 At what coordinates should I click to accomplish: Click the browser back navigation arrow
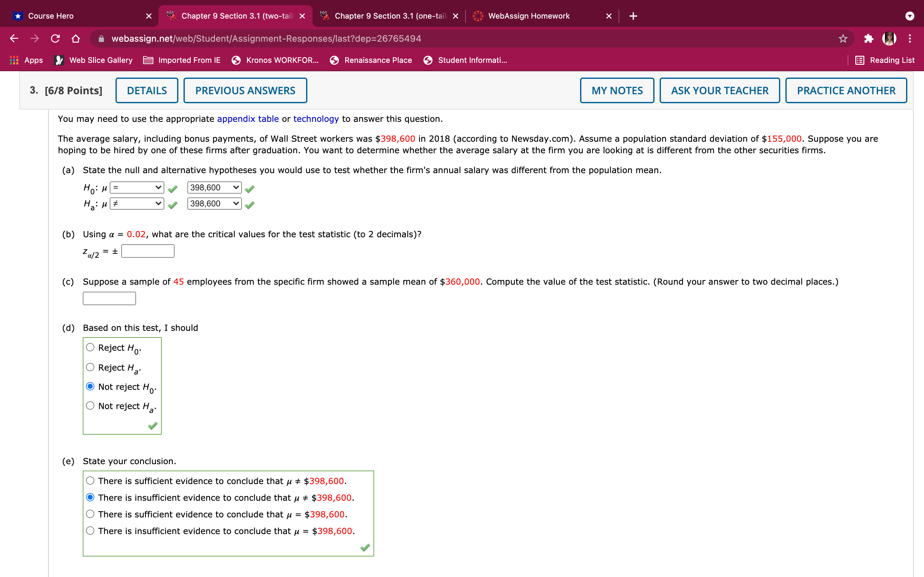14,38
